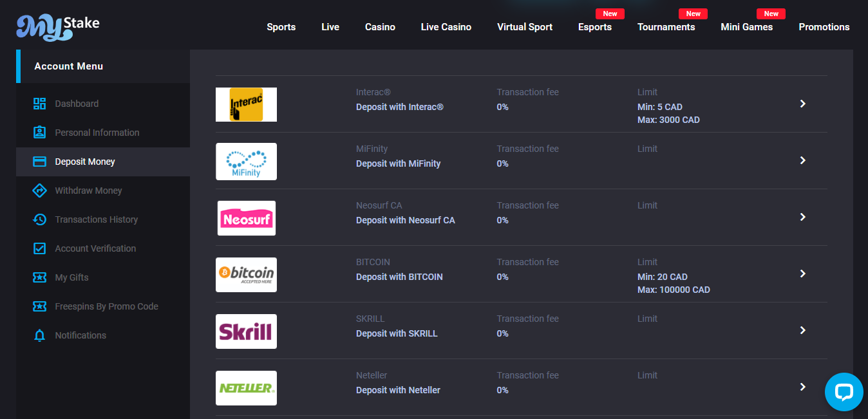Select the Neosurf payment logo
Viewport: 868px width, 419px height.
click(x=246, y=218)
